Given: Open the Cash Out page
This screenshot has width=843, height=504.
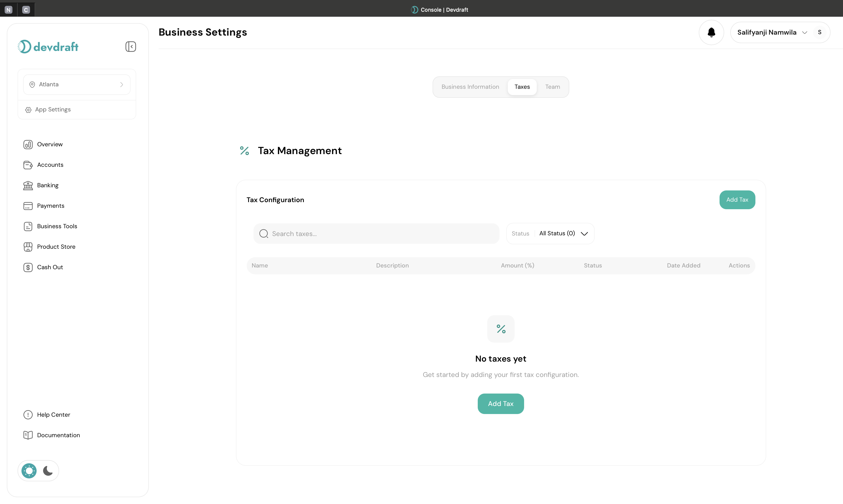Looking at the screenshot, I should click(50, 267).
